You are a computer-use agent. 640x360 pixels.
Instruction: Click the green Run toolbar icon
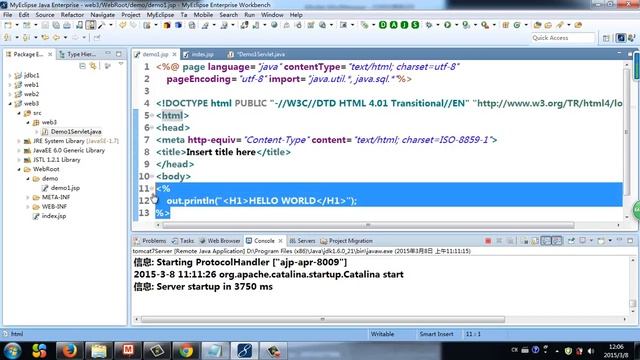tap(447, 25)
